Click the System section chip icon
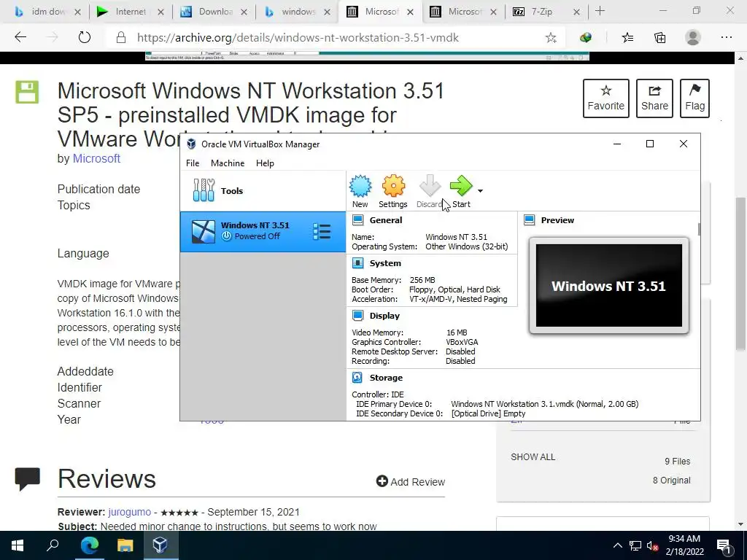The image size is (747, 560). [x=357, y=262]
